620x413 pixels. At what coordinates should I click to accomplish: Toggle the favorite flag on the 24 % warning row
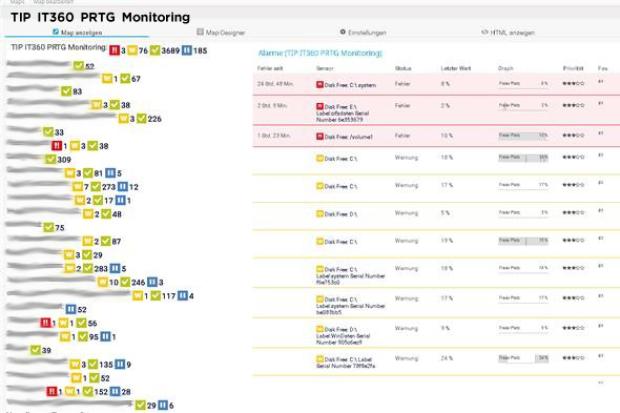601,356
